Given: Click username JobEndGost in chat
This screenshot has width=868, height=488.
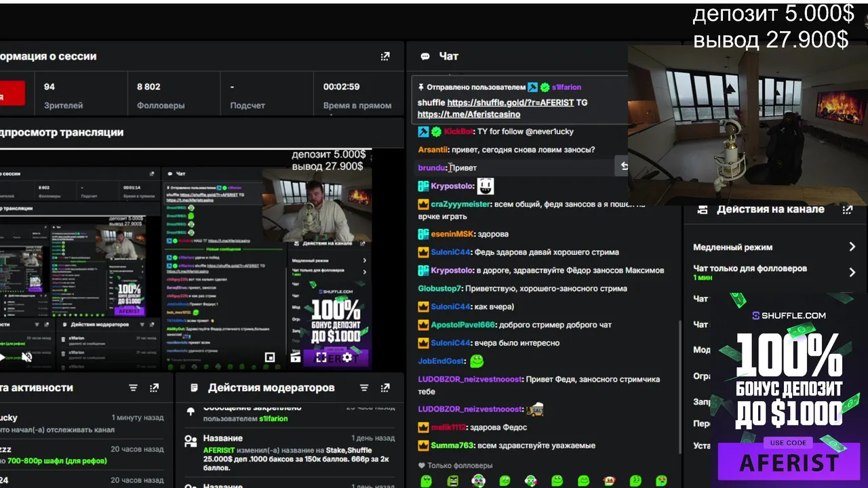Looking at the screenshot, I should click(441, 361).
